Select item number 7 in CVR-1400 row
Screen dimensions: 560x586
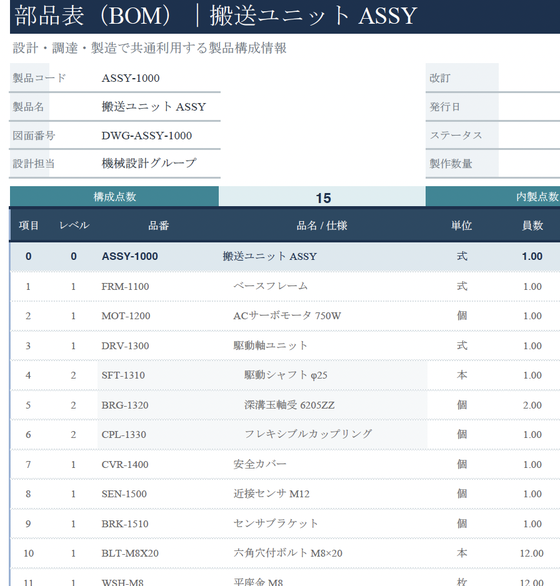coord(28,465)
